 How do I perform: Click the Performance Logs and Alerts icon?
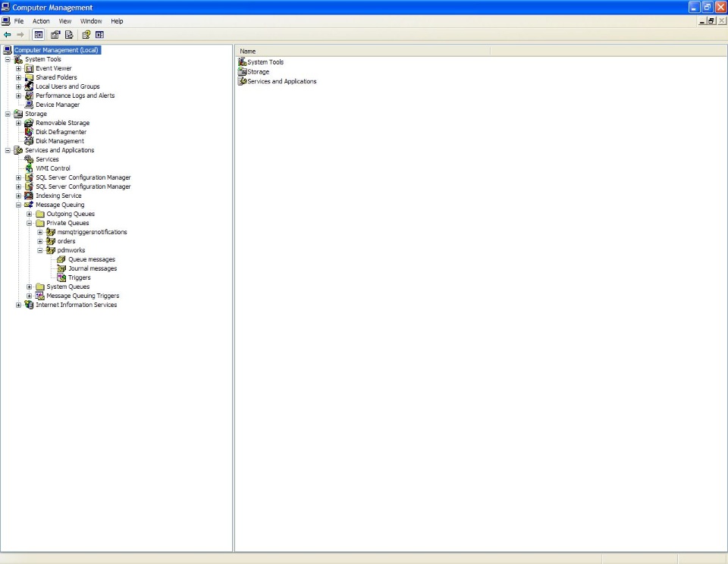[x=30, y=96]
